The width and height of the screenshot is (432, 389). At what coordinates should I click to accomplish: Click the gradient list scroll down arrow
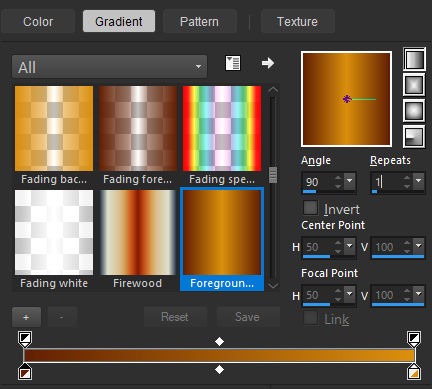(x=273, y=285)
